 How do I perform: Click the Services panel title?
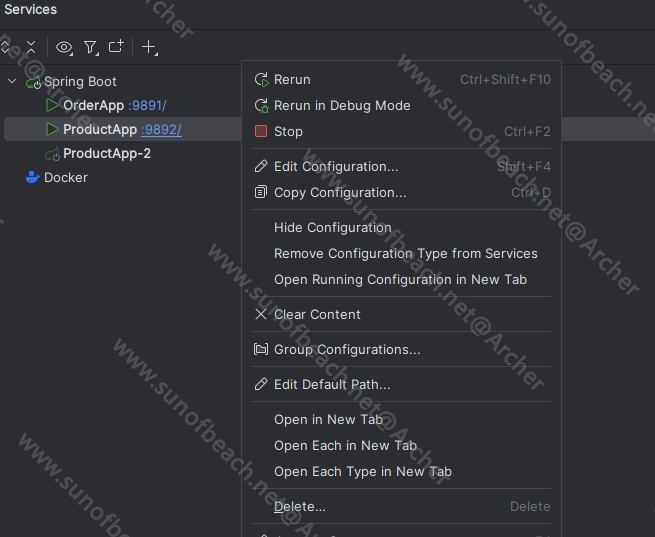tap(30, 9)
